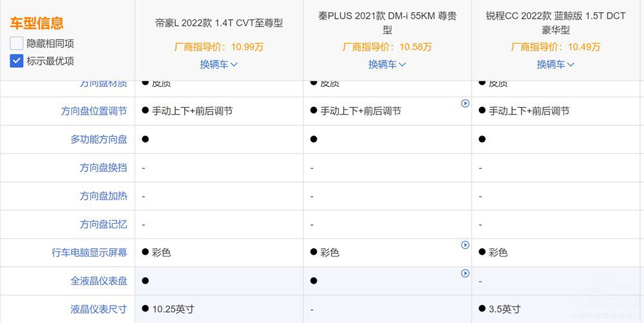Open 换辆车 dropdown for 锐程CC
This screenshot has width=644, height=323.
(556, 64)
